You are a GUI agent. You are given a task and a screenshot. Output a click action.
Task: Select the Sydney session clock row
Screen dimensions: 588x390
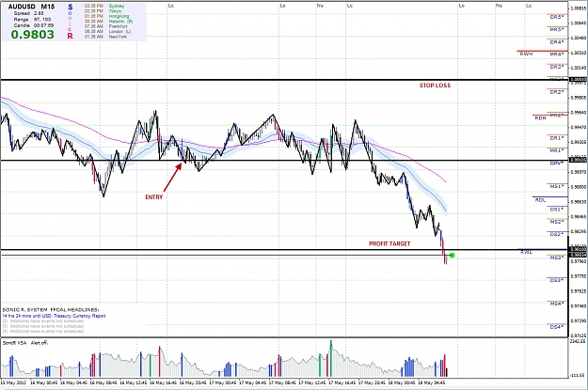[104, 6]
